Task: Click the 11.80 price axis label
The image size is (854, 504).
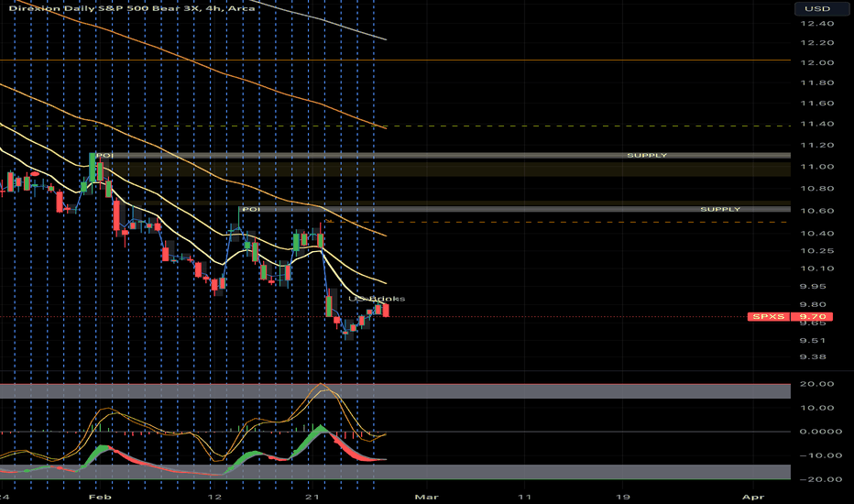Action: click(x=817, y=82)
